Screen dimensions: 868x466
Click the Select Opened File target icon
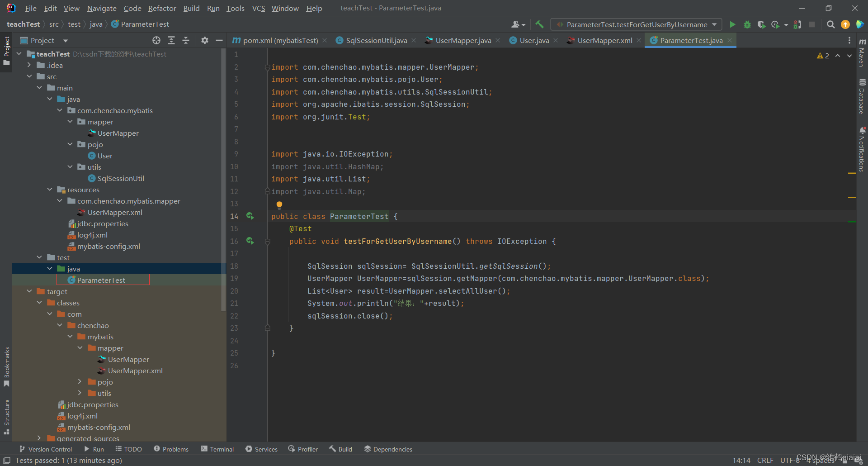pyautogui.click(x=156, y=40)
